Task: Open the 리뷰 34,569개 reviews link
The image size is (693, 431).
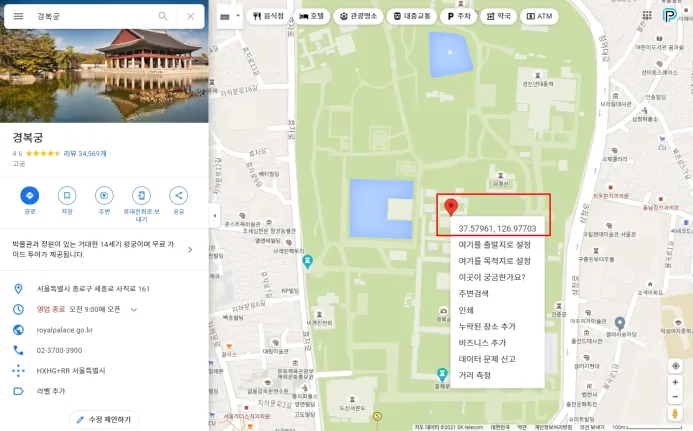Action: [x=85, y=153]
